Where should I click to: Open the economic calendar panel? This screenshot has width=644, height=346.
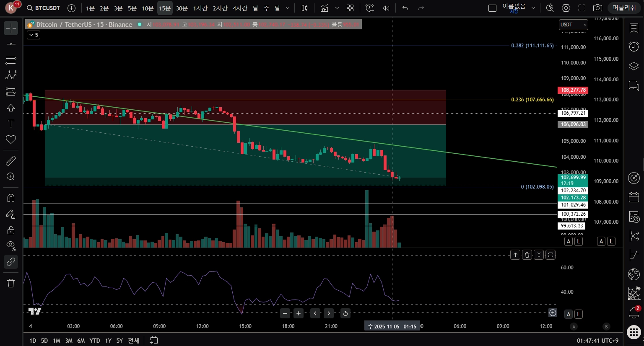pos(634,197)
